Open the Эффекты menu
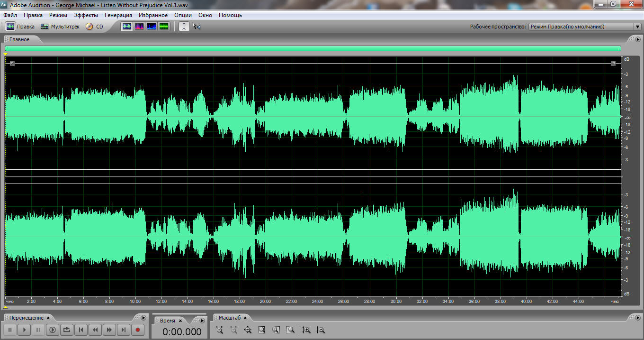 (x=86, y=15)
